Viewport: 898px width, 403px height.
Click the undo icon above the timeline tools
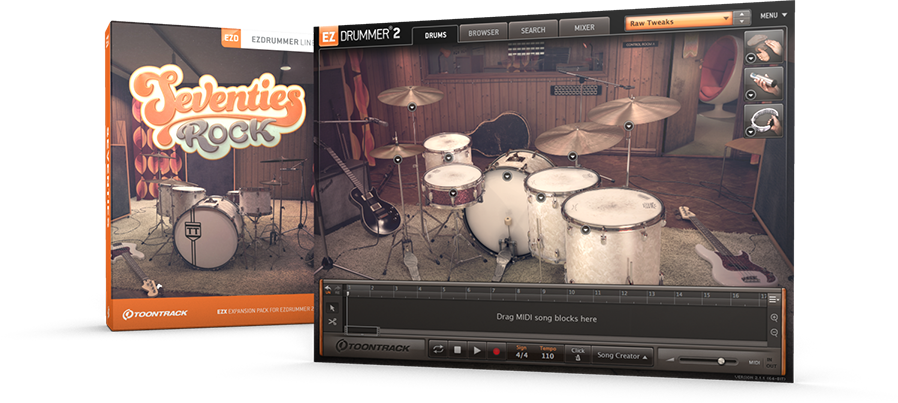pos(328,289)
